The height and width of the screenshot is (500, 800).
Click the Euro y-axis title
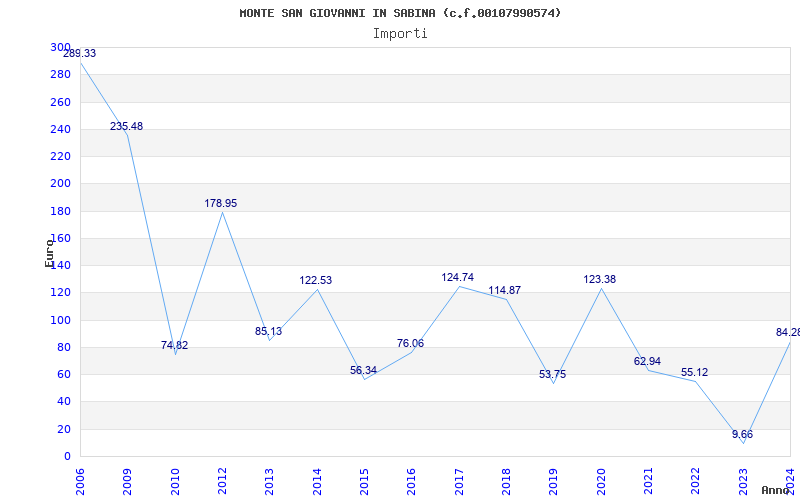coord(49,253)
